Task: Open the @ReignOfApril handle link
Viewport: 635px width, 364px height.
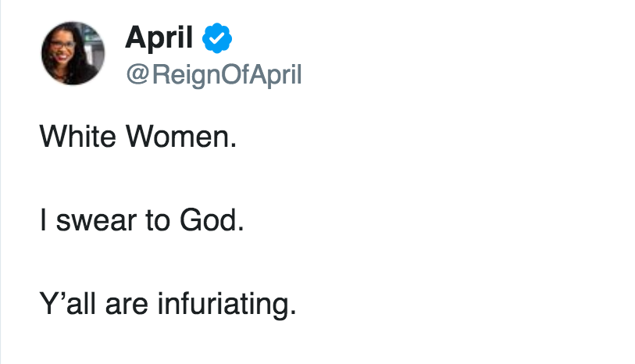Action: tap(213, 75)
